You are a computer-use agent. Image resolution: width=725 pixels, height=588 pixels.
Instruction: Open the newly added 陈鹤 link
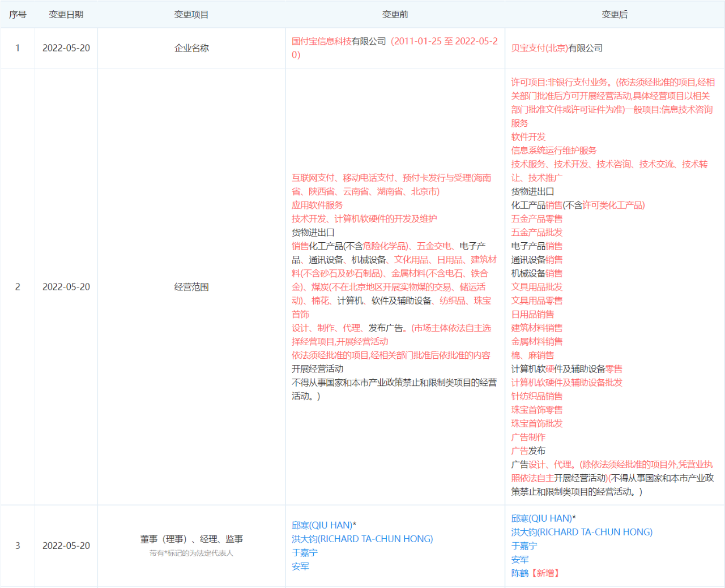519,573
